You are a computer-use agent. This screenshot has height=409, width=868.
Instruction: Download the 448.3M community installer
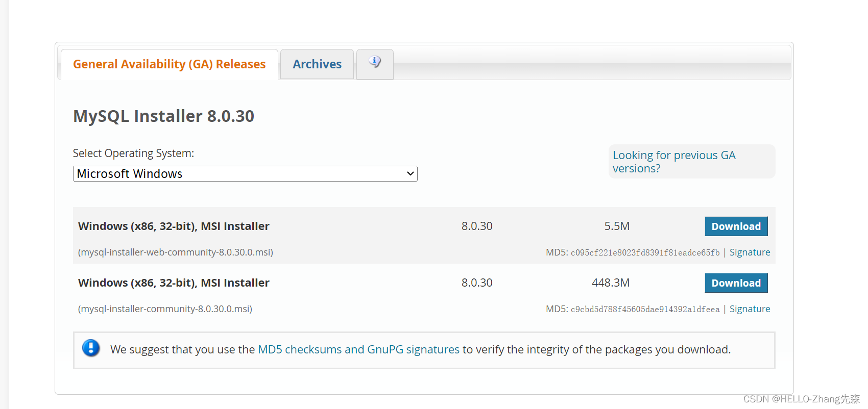pos(736,283)
